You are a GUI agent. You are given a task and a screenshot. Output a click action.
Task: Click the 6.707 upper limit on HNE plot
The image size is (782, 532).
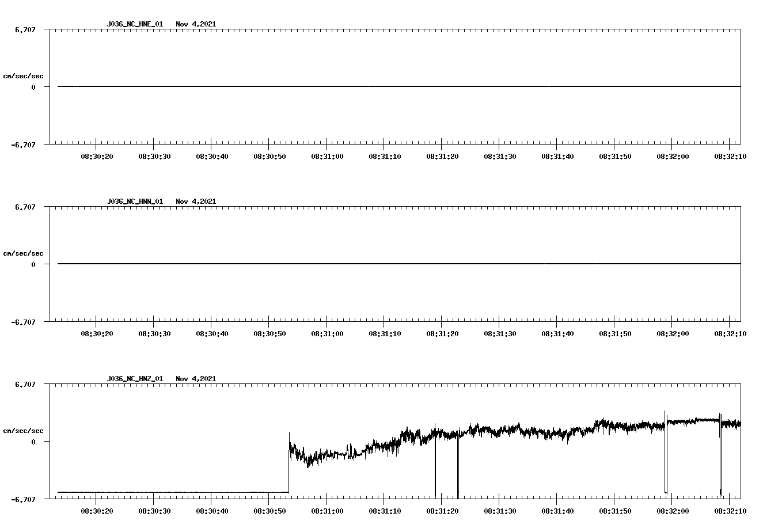[x=25, y=29]
